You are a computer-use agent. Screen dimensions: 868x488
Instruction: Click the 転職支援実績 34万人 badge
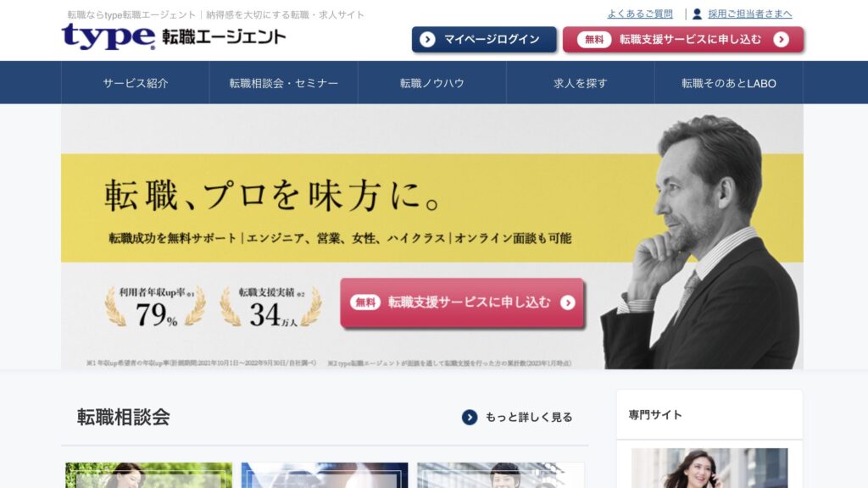coord(270,307)
